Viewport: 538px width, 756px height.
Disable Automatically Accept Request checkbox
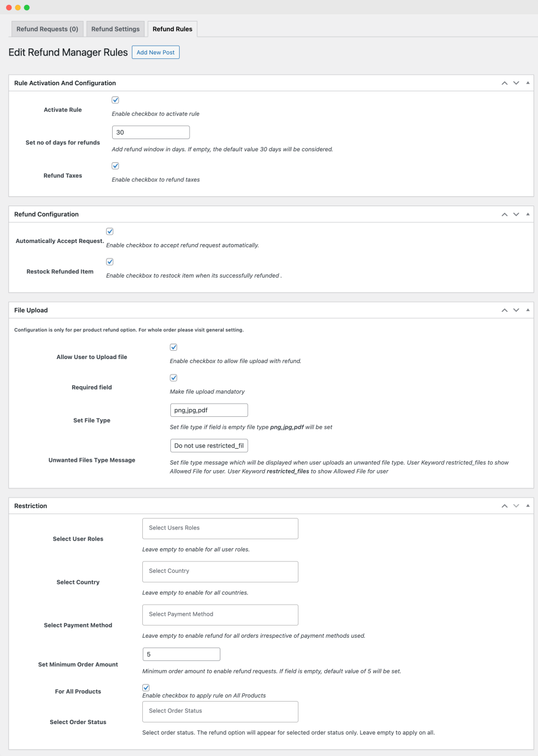pos(110,231)
